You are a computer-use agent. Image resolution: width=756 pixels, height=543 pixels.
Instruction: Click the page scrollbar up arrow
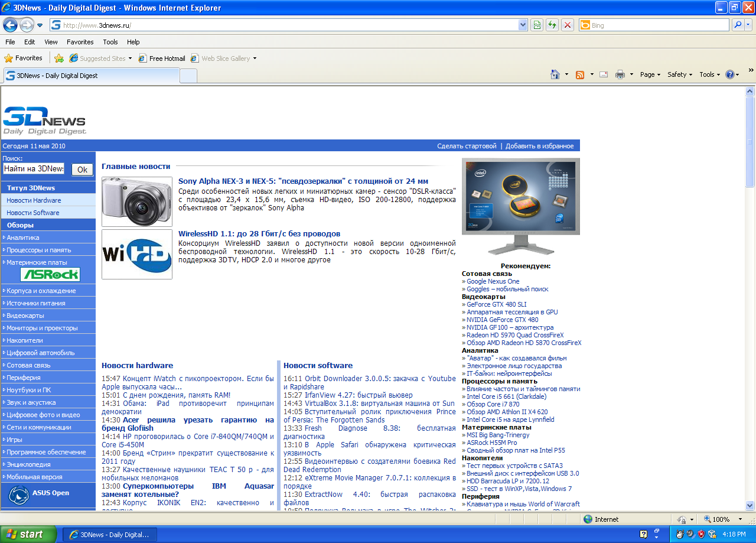pyautogui.click(x=750, y=92)
